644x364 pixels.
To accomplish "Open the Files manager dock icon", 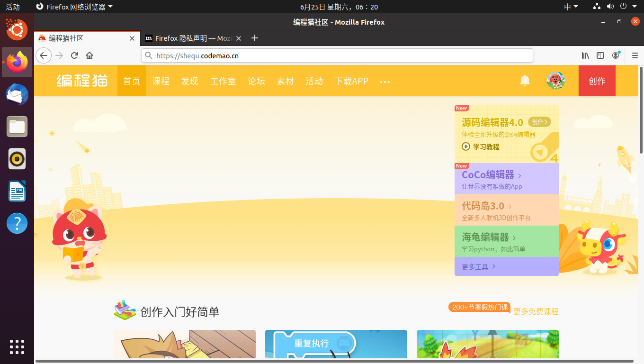I will pyautogui.click(x=17, y=127).
